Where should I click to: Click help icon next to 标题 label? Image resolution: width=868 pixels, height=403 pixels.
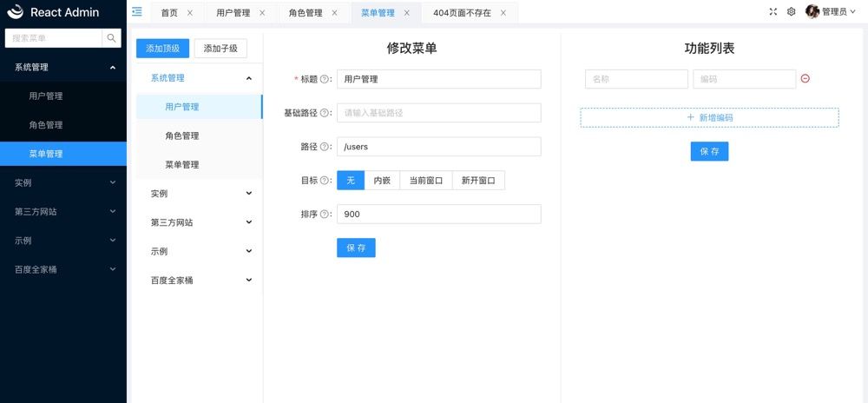(325, 79)
